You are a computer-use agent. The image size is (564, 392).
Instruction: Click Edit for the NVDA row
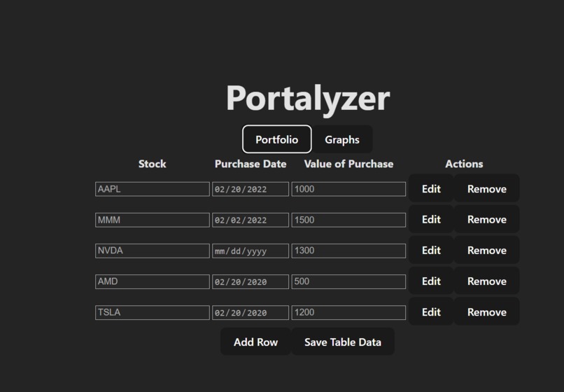pyautogui.click(x=431, y=250)
